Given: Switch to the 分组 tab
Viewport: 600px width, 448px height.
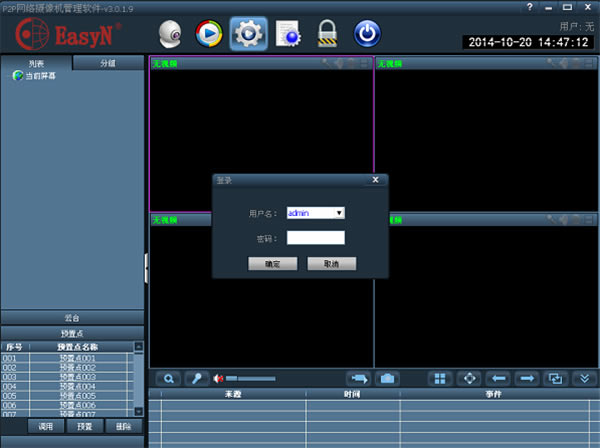Looking at the screenshot, I should (108, 63).
